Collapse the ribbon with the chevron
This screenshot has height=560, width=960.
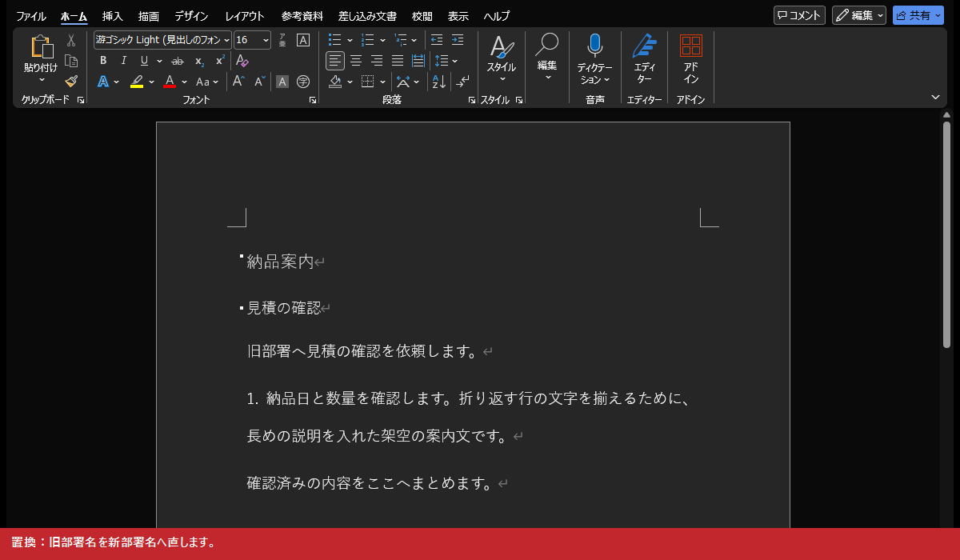(936, 97)
